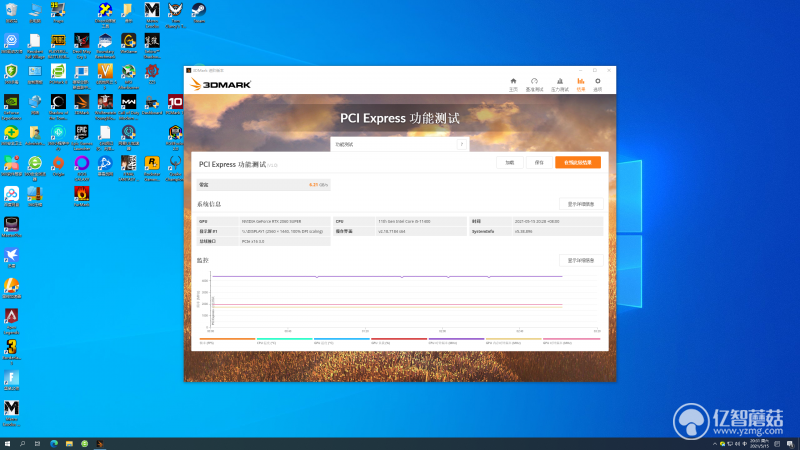Toggle the orange FPS legend swatch
This screenshot has width=800, height=450.
point(227,339)
